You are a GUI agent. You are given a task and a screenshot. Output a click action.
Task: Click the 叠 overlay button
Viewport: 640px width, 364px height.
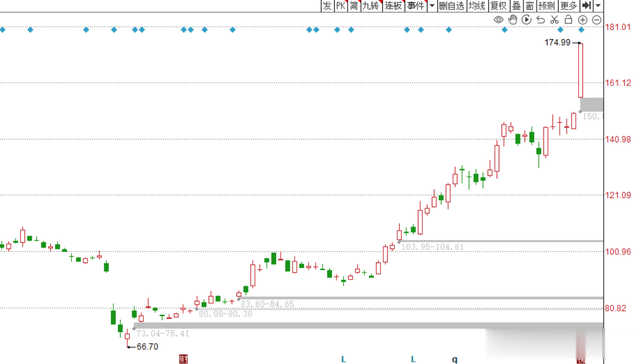point(516,5)
